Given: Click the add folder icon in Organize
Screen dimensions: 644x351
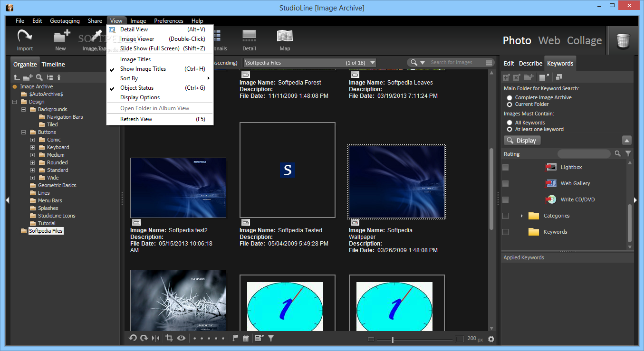Looking at the screenshot, I should point(28,77).
